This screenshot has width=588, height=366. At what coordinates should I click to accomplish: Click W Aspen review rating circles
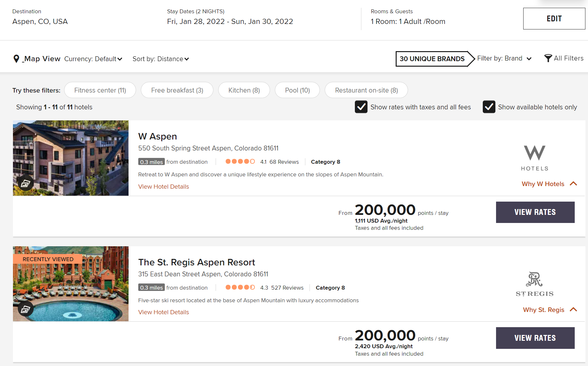pos(240,161)
